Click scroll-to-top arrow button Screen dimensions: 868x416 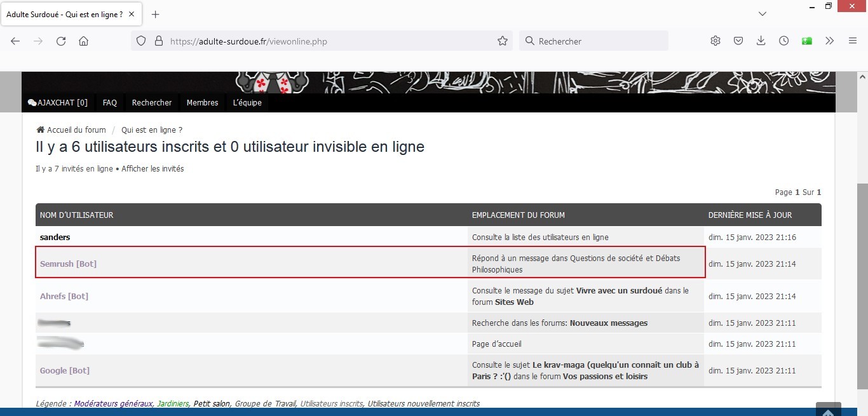pyautogui.click(x=829, y=410)
